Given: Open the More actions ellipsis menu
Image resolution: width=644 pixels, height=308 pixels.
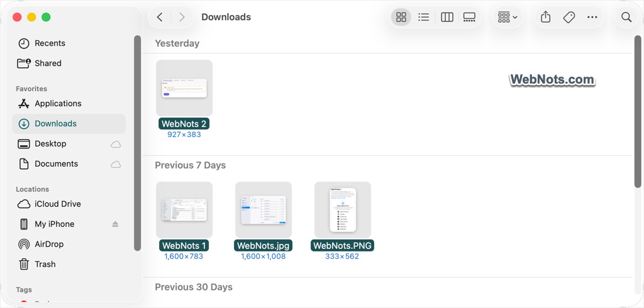Looking at the screenshot, I should point(592,17).
